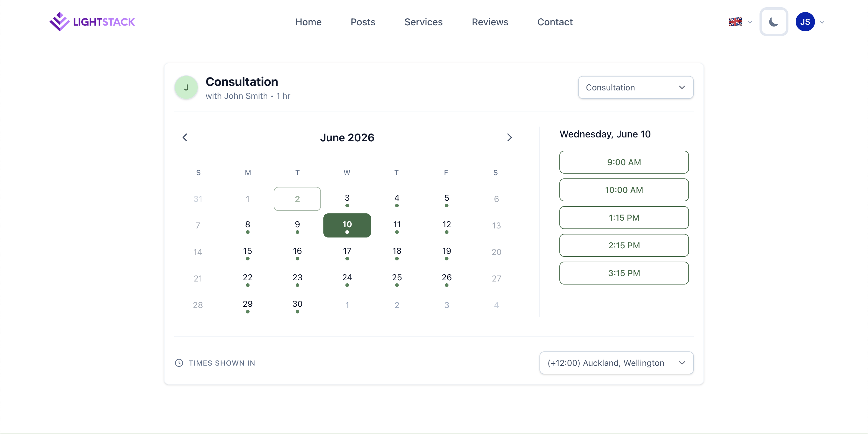Choose June 29 on the calendar
Image resolution: width=868 pixels, height=434 pixels.
coord(248,305)
